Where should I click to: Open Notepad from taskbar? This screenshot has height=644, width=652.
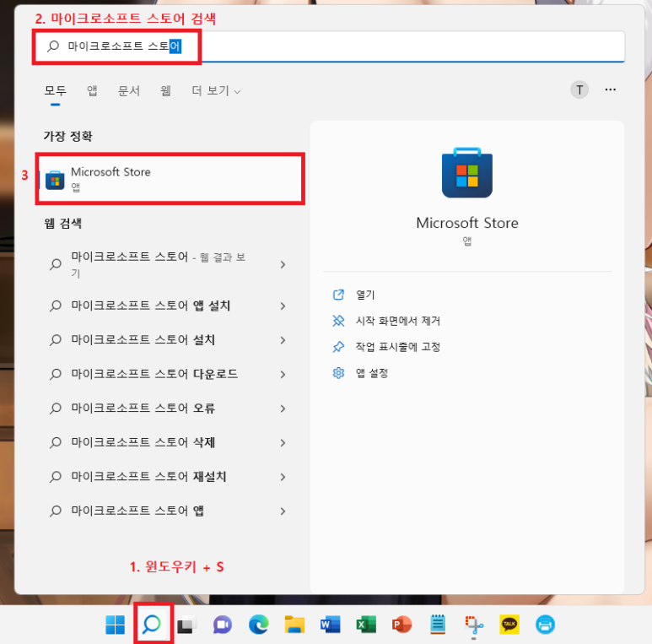tap(438, 625)
